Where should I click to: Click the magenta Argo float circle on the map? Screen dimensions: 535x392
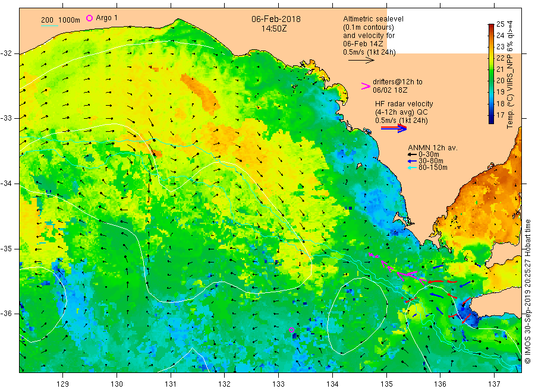(x=291, y=330)
